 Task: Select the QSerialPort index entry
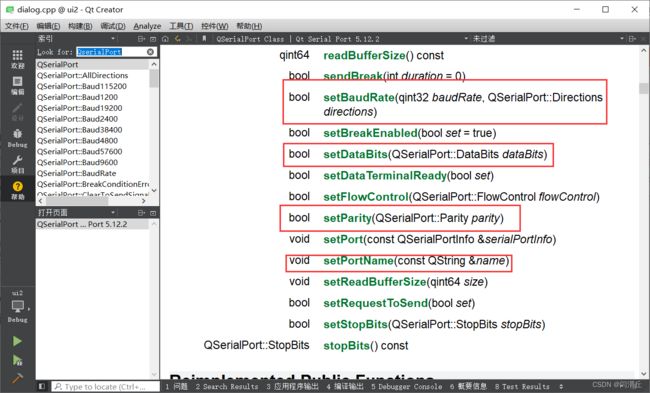tap(92, 65)
